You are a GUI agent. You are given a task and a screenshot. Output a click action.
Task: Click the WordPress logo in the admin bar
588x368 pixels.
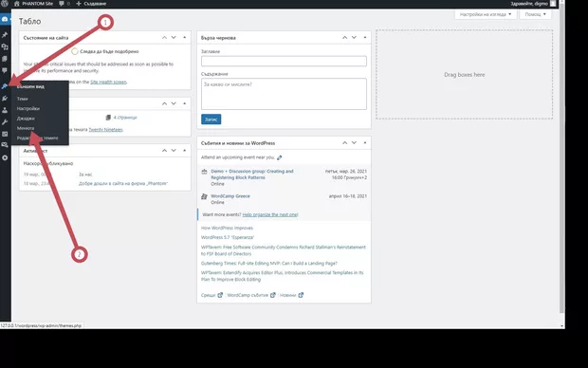pos(5,4)
